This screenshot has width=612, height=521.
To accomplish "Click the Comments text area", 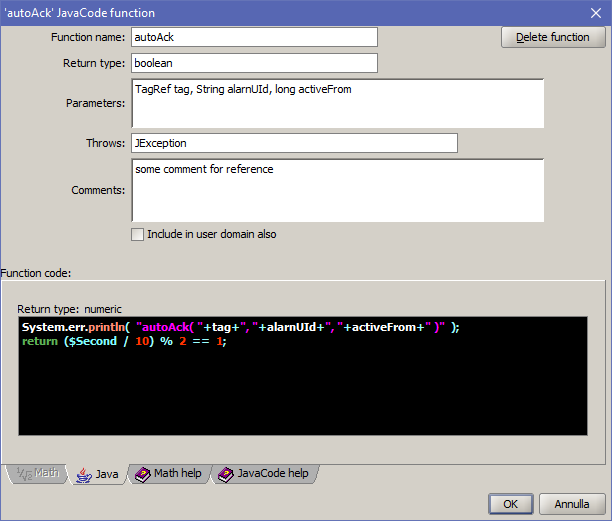I will (338, 190).
